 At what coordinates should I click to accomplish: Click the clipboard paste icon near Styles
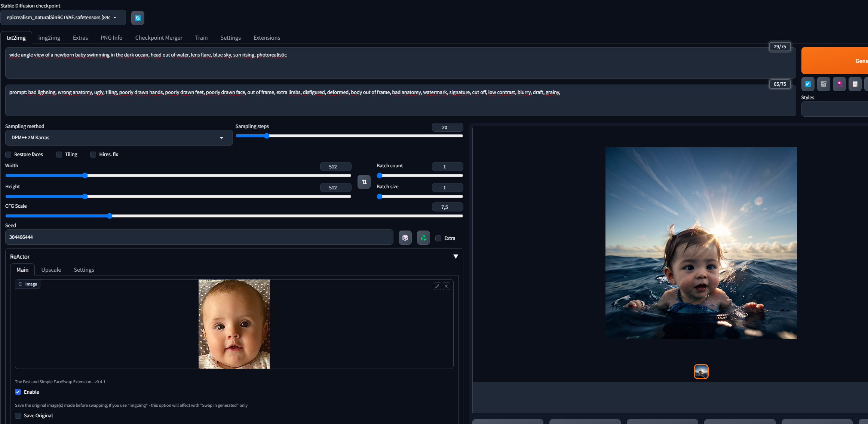click(x=855, y=84)
